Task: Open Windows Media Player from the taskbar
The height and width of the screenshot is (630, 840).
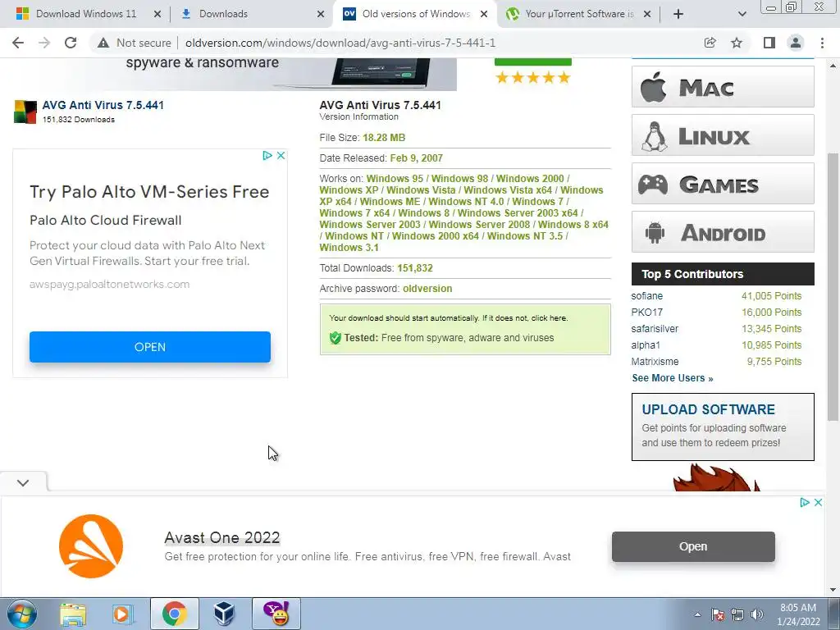Action: click(x=123, y=614)
